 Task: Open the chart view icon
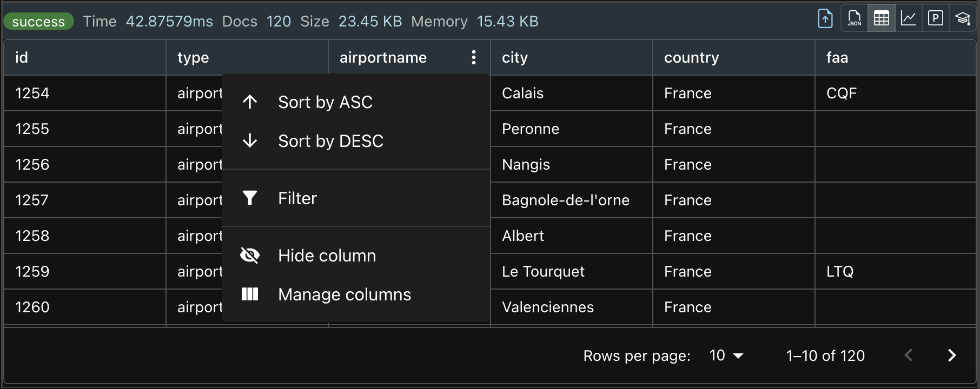click(909, 19)
